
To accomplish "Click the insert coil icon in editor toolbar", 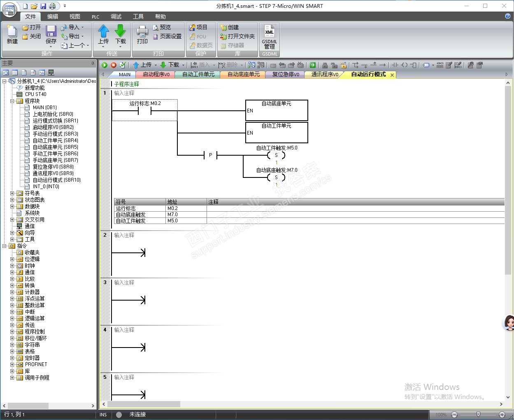I will (x=404, y=65).
